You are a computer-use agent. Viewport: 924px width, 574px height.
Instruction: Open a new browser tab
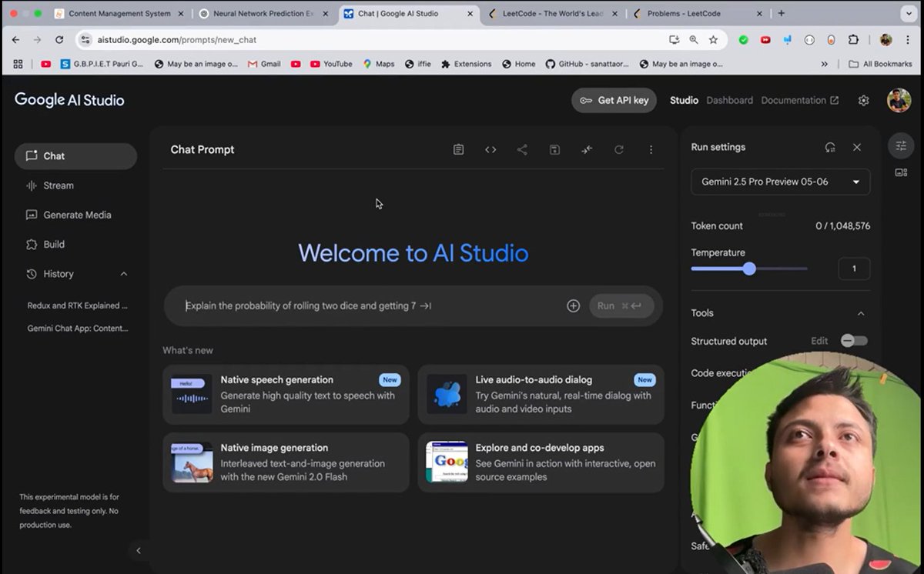[781, 13]
